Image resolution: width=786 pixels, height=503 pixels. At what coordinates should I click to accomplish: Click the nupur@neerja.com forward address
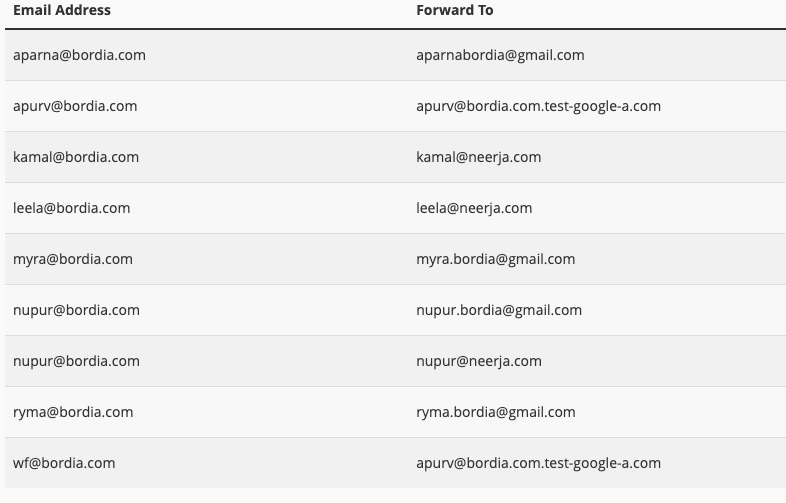coord(479,361)
